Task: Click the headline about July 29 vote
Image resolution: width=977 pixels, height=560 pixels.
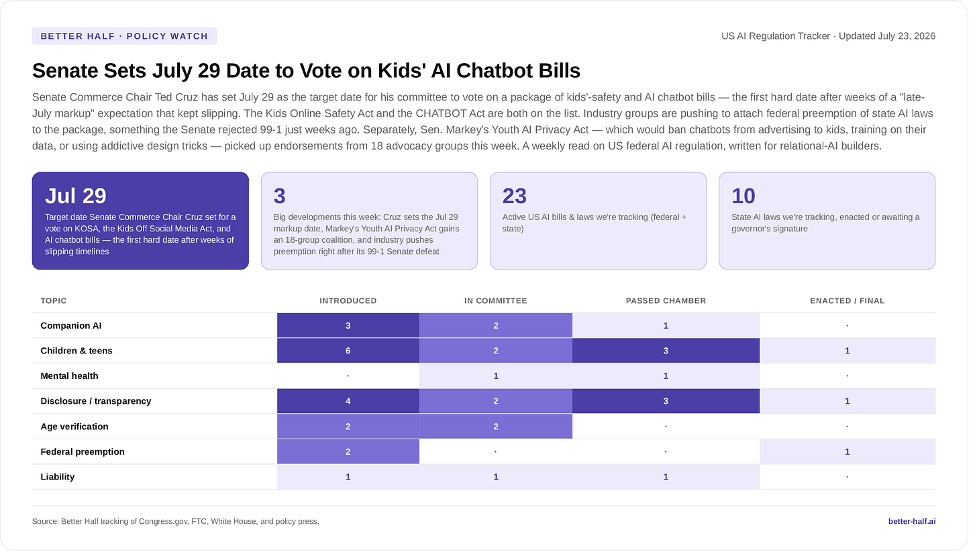Action: pyautogui.click(x=306, y=70)
